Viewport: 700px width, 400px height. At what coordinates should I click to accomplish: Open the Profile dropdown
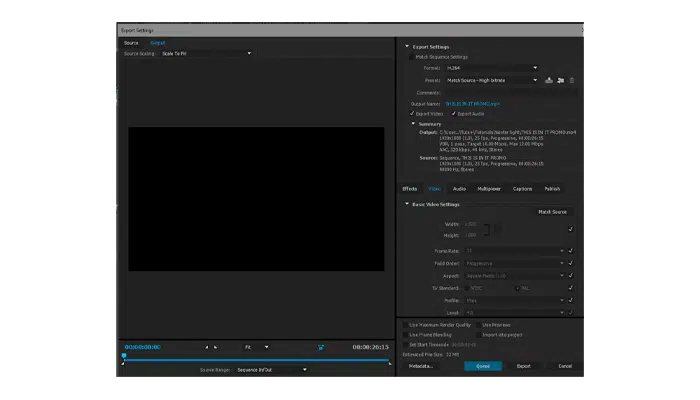[515, 300]
